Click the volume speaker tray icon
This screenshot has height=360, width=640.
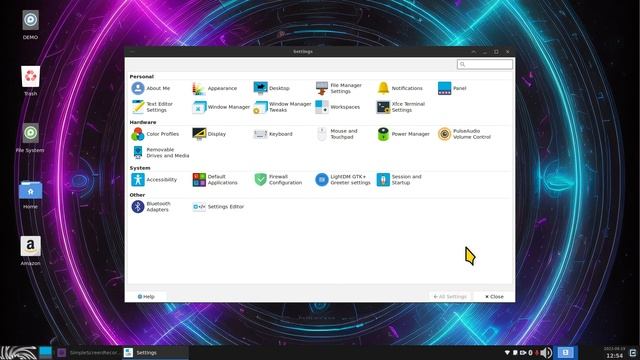(547, 353)
